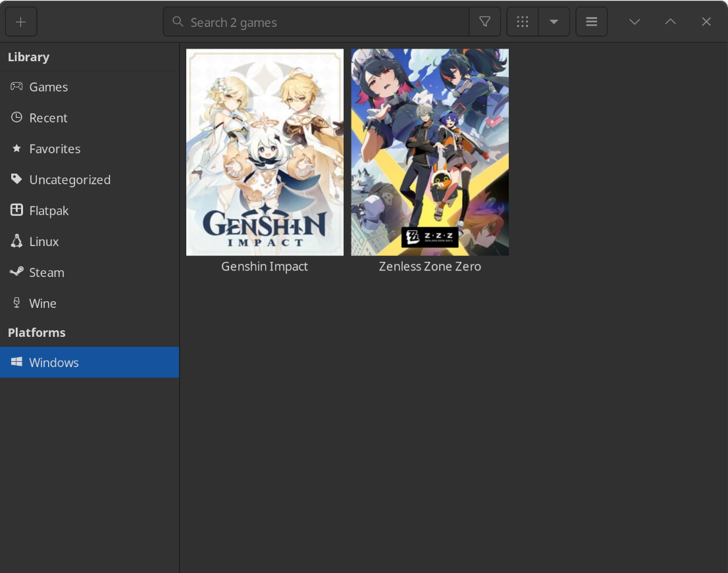Select the Steam library icon
Image resolution: width=728 pixels, height=573 pixels.
16,272
